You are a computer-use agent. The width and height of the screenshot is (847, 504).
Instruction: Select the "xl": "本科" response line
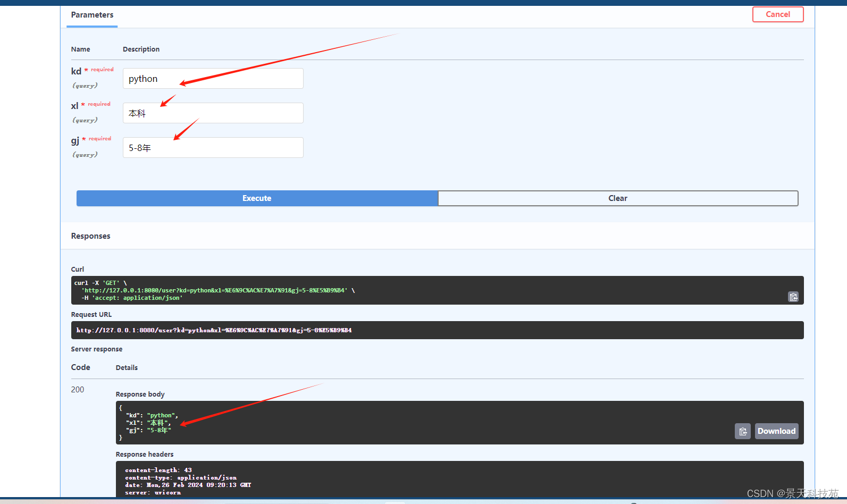pyautogui.click(x=148, y=423)
